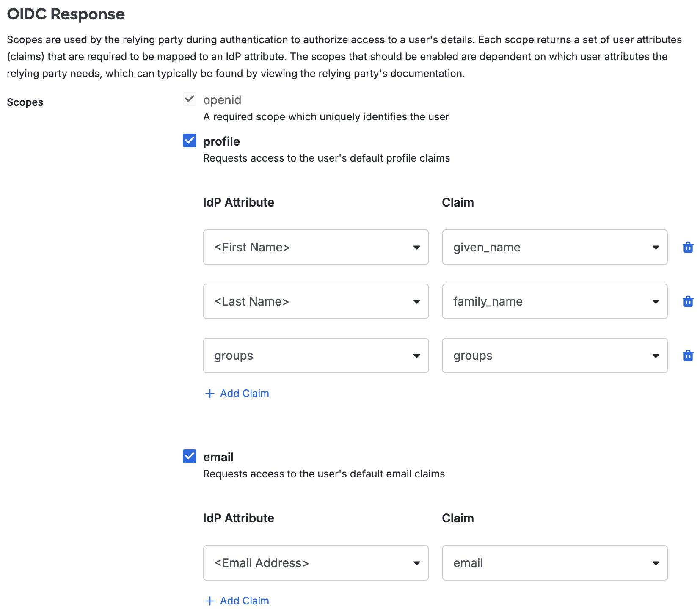Select the groups IdP attribute field
Screen dimensions: 700x612
click(296, 356)
